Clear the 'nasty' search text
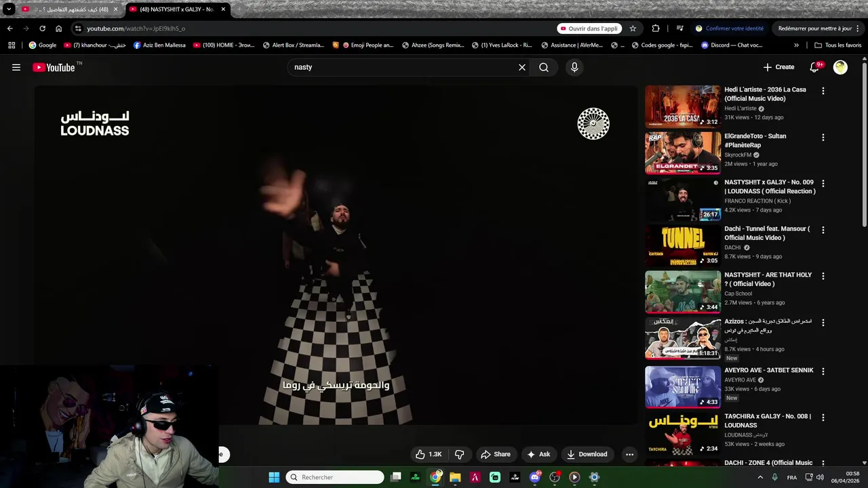The image size is (868, 488). 522,67
